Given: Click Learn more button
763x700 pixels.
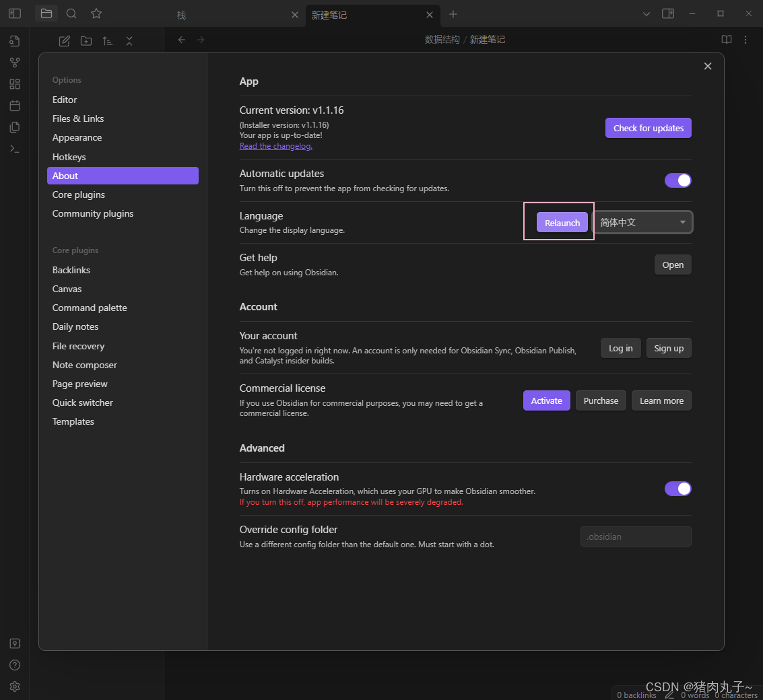Looking at the screenshot, I should pyautogui.click(x=661, y=401).
